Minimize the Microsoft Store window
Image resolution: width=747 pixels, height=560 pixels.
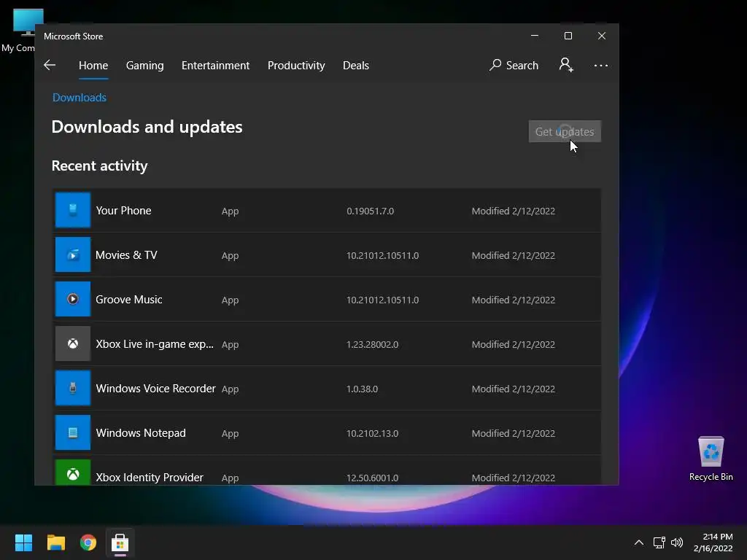tap(535, 36)
